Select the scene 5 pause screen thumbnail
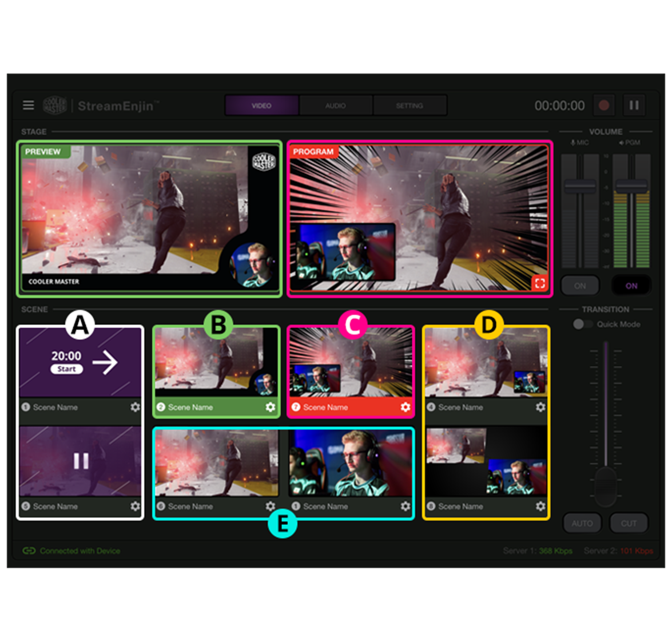The image size is (672, 641). [x=80, y=462]
